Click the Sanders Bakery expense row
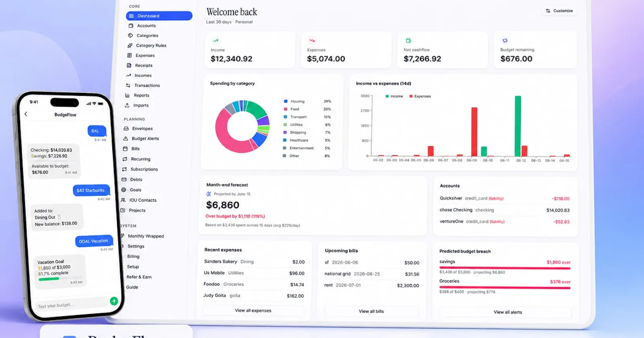 coord(254,262)
